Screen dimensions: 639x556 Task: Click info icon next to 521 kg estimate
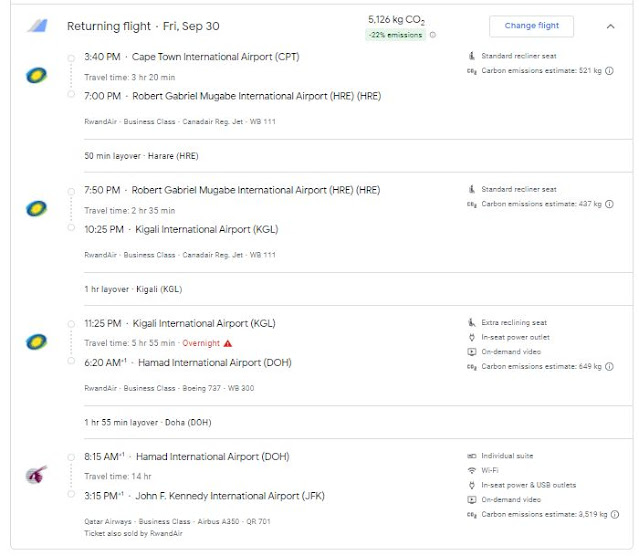609,71
